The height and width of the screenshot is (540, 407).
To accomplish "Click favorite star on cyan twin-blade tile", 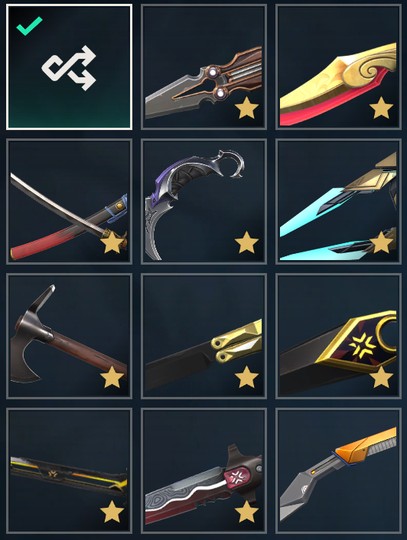I will 381,242.
